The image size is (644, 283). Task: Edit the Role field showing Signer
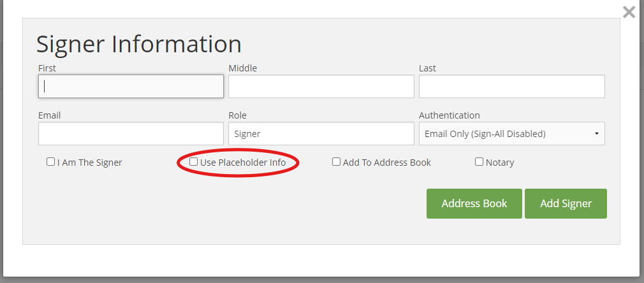coord(321,133)
